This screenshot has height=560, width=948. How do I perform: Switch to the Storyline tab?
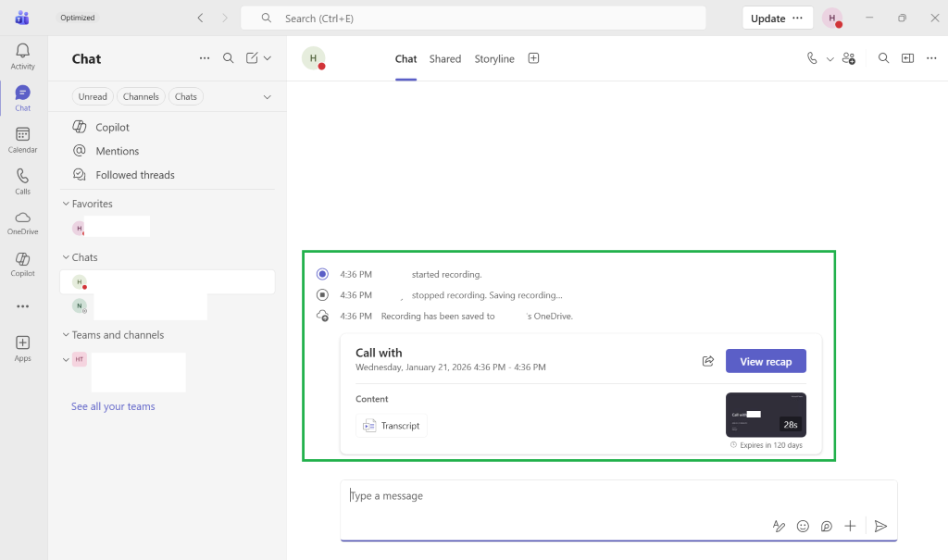494,58
